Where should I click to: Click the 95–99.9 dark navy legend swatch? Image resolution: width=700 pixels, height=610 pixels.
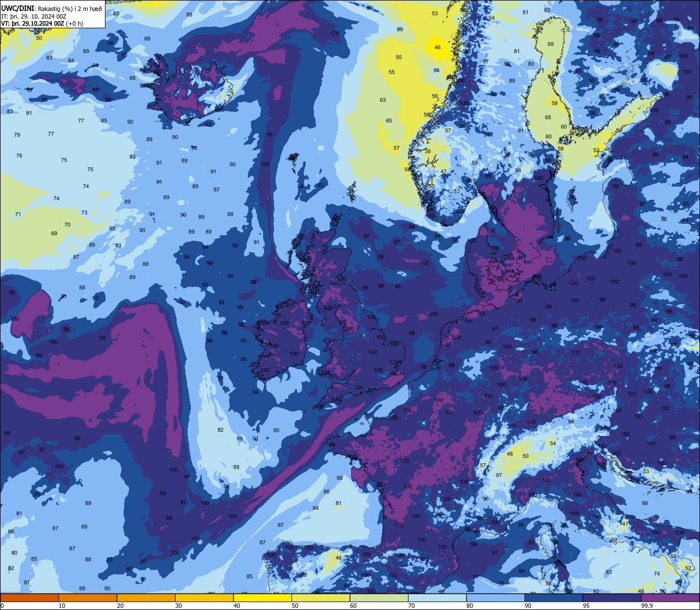[612, 597]
